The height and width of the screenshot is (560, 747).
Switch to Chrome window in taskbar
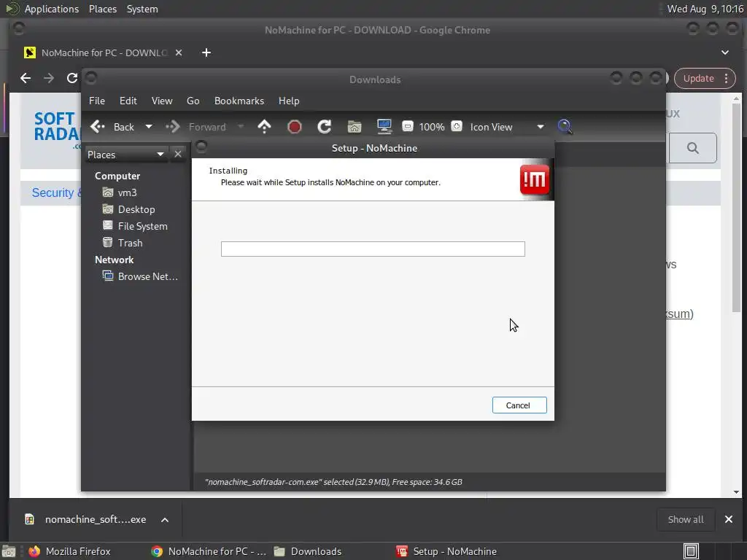click(209, 551)
